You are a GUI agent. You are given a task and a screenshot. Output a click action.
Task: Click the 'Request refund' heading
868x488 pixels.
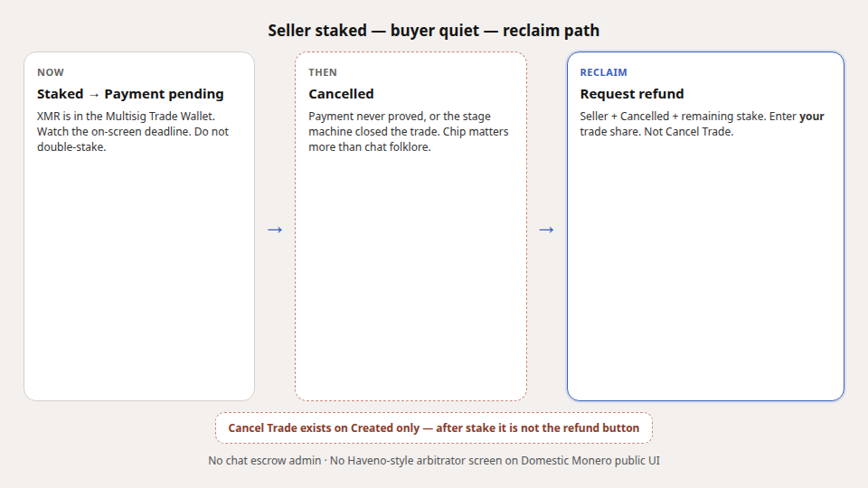pyautogui.click(x=632, y=94)
